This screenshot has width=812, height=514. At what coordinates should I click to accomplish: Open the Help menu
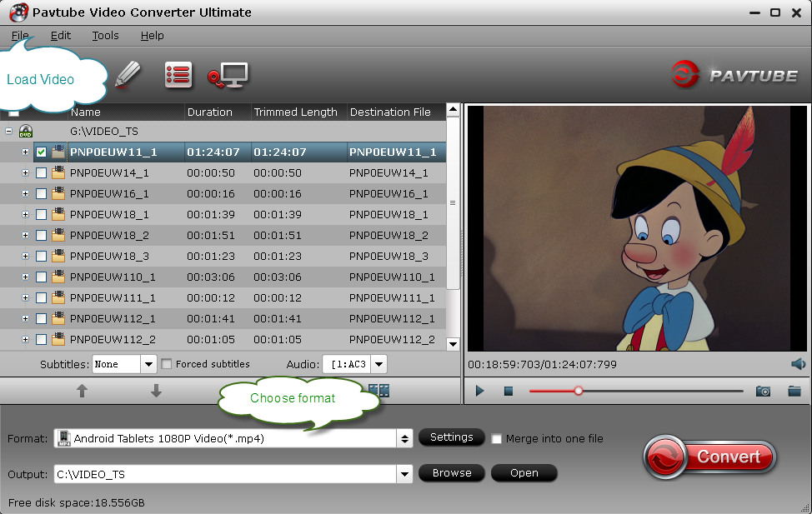click(x=153, y=35)
